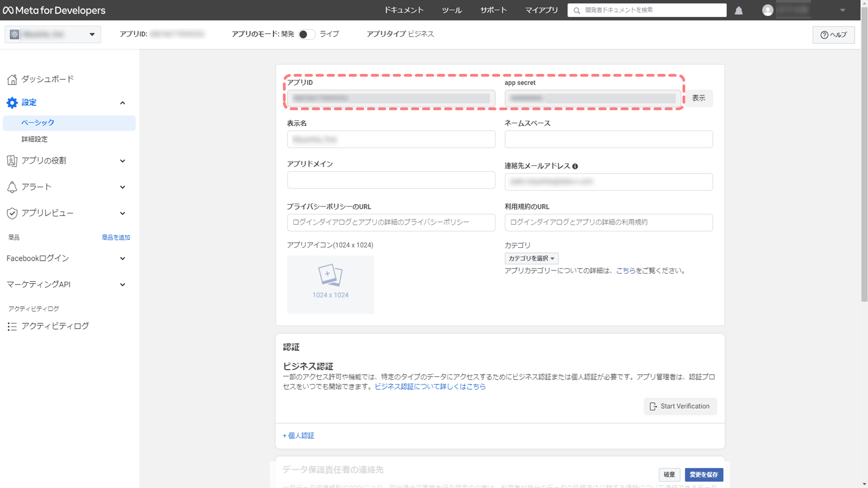Click the app secret input field
This screenshot has width=868, height=488.
(593, 98)
